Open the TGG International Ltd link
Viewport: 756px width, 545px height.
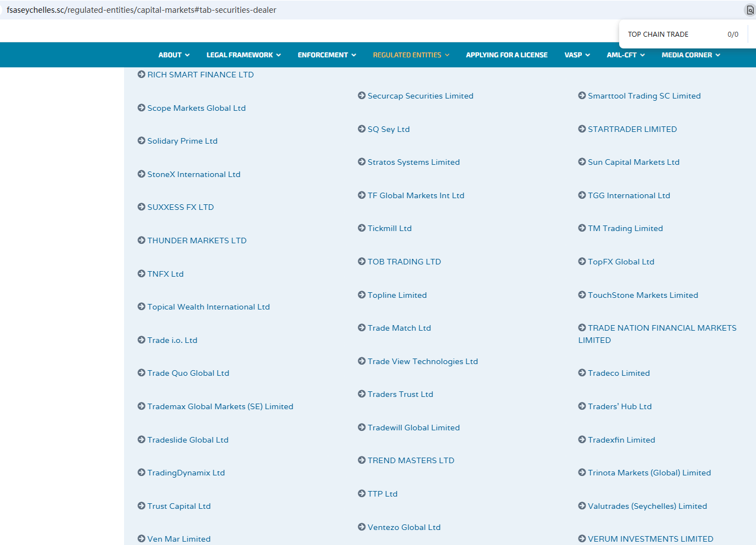tap(629, 195)
